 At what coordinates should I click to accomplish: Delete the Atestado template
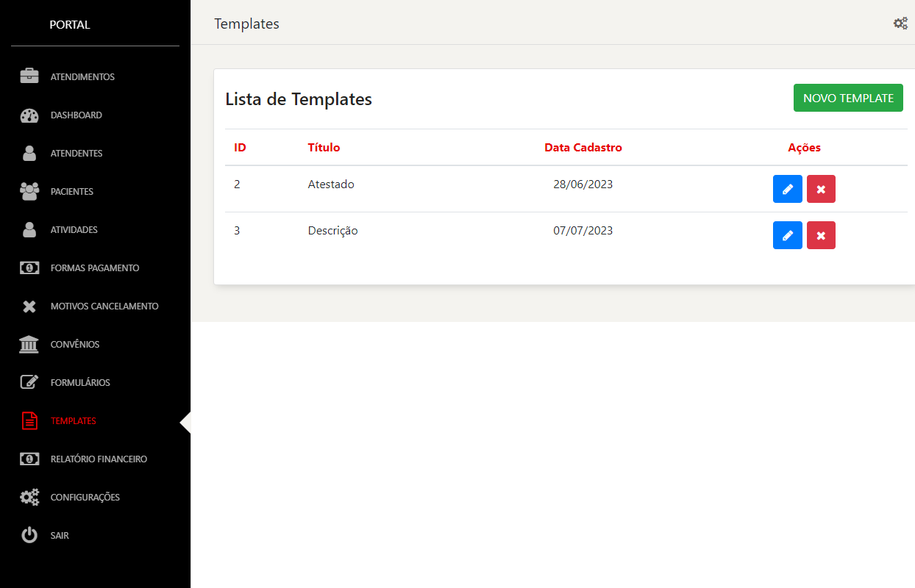(821, 189)
